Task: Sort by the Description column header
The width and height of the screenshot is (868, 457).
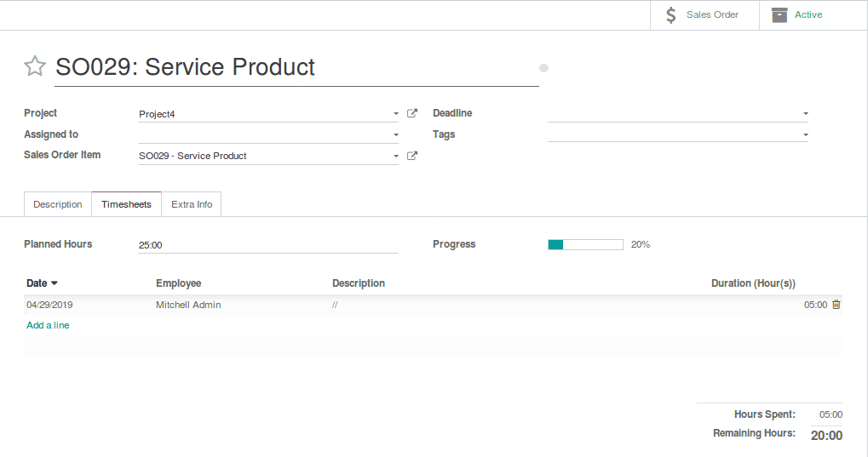Action: click(x=358, y=283)
